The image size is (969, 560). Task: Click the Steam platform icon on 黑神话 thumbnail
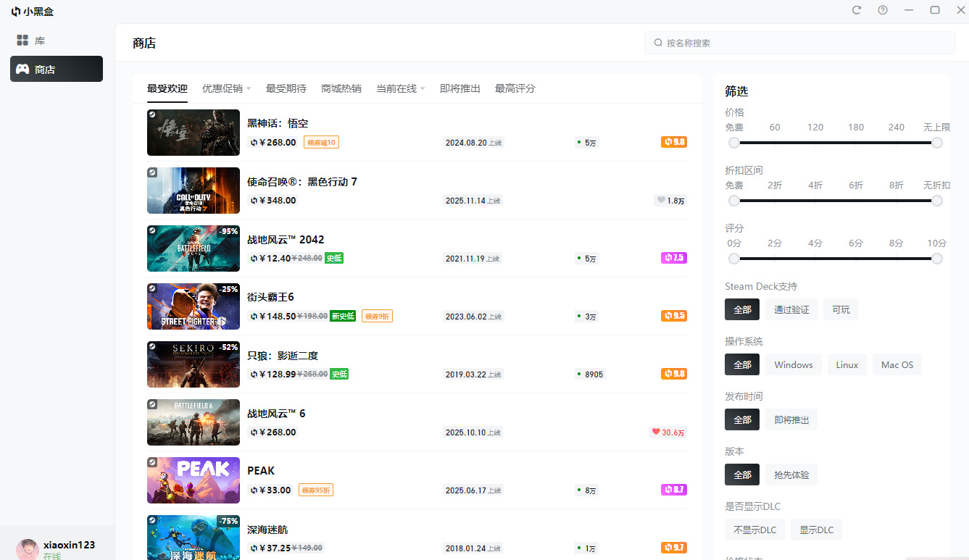pyautogui.click(x=152, y=114)
